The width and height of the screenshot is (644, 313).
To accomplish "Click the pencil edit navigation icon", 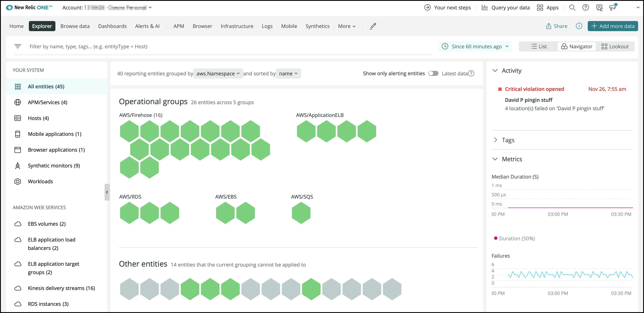I will click(373, 26).
